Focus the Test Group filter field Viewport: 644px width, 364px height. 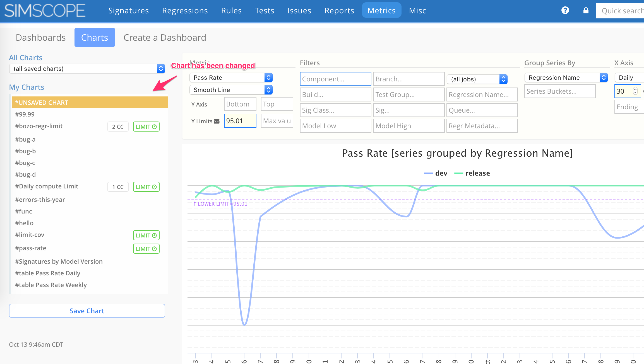click(409, 94)
